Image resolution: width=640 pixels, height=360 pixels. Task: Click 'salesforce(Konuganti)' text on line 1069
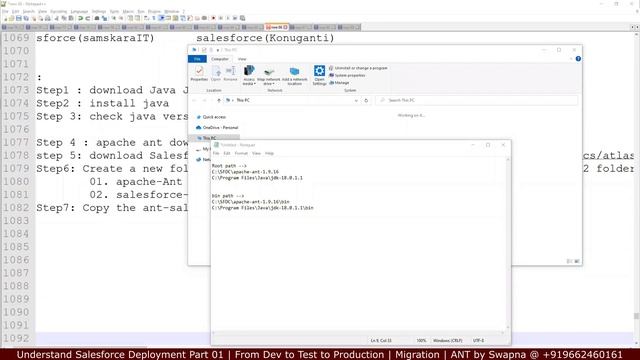(265, 38)
